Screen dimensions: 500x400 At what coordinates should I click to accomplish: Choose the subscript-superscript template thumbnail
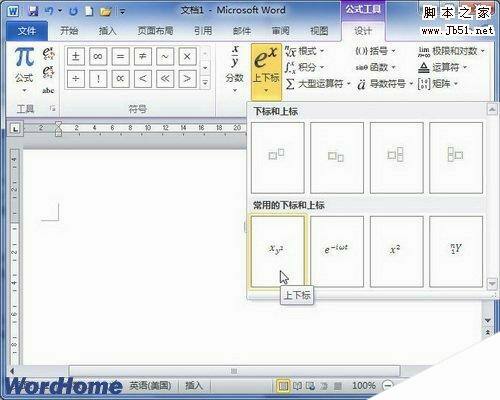click(396, 158)
